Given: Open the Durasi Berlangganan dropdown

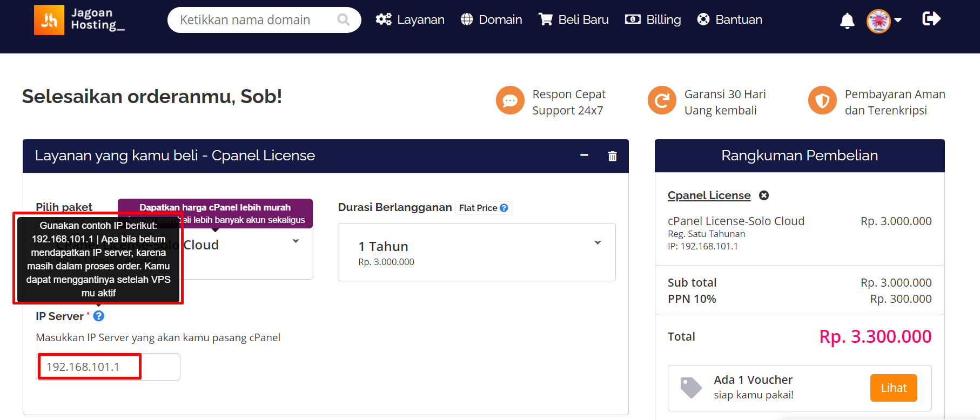Looking at the screenshot, I should click(476, 252).
